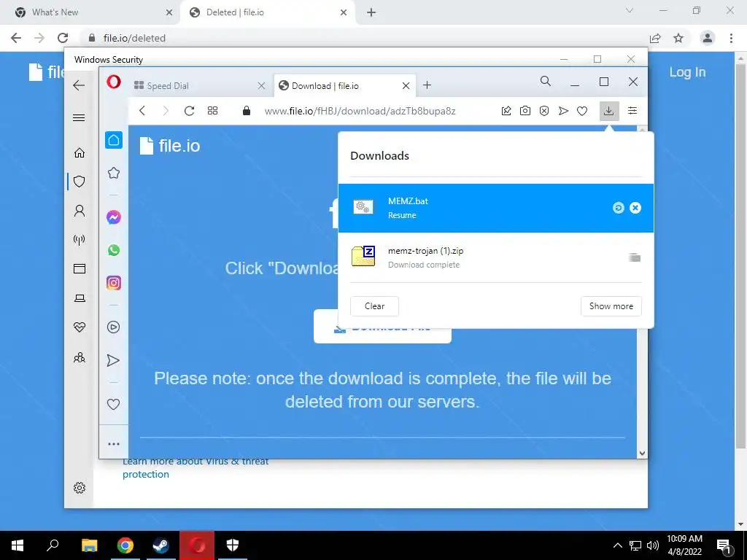The image size is (747, 560).
Task: Click the file.io logo on the Opera page
Action: click(169, 146)
